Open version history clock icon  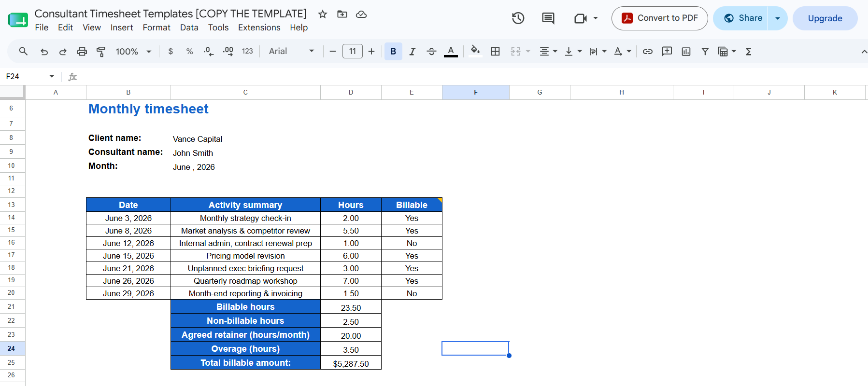[x=518, y=18]
